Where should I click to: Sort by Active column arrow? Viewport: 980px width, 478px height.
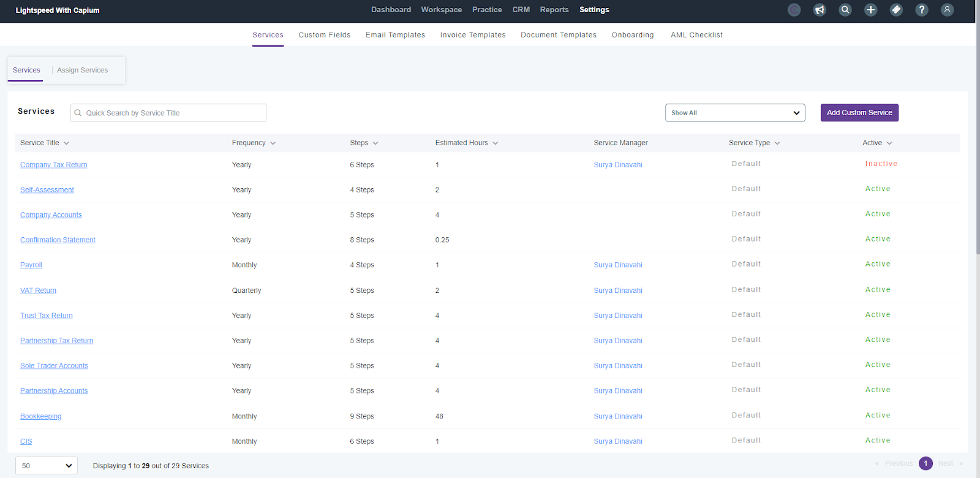pyautogui.click(x=889, y=143)
